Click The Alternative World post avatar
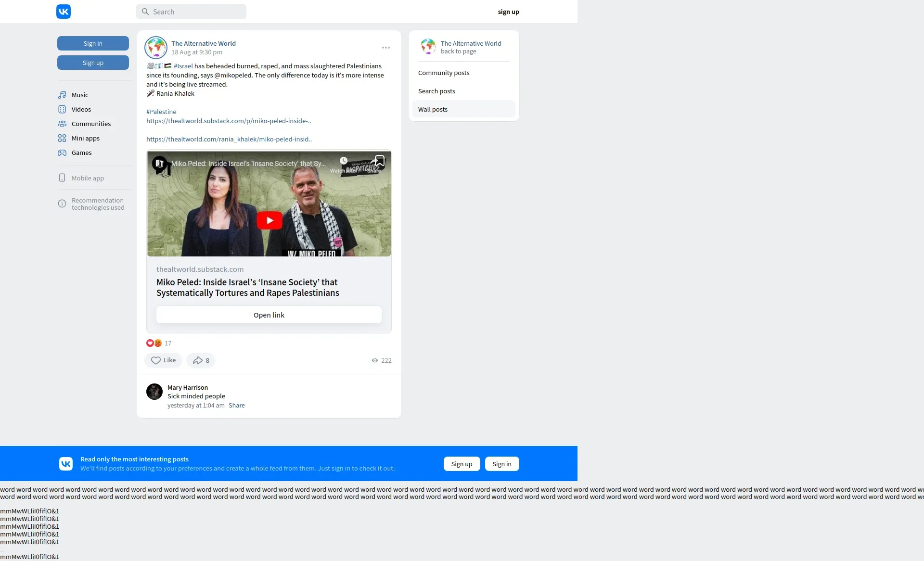This screenshot has width=924, height=561. tap(156, 48)
